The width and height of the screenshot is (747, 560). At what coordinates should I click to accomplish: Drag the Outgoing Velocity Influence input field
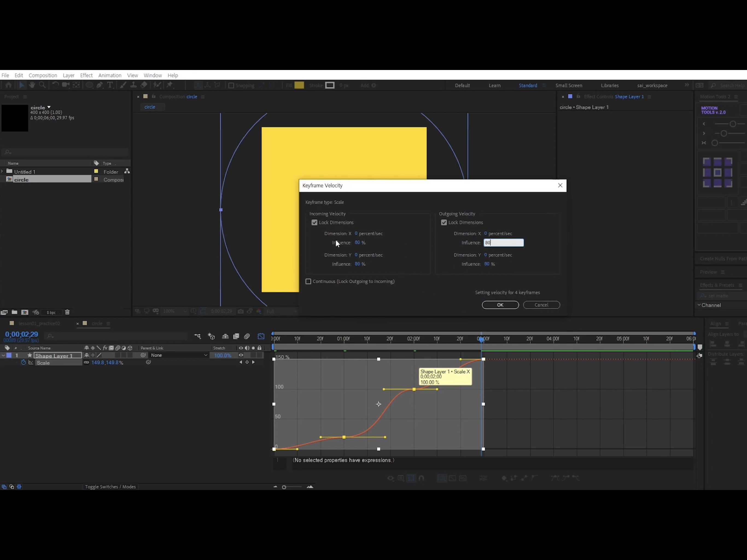point(503,242)
